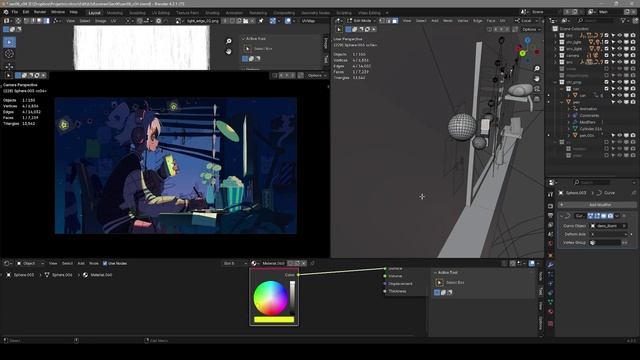Viewport: 640px width, 360px height.
Task: Expand the camera collection in outliner
Action: click(x=555, y=56)
